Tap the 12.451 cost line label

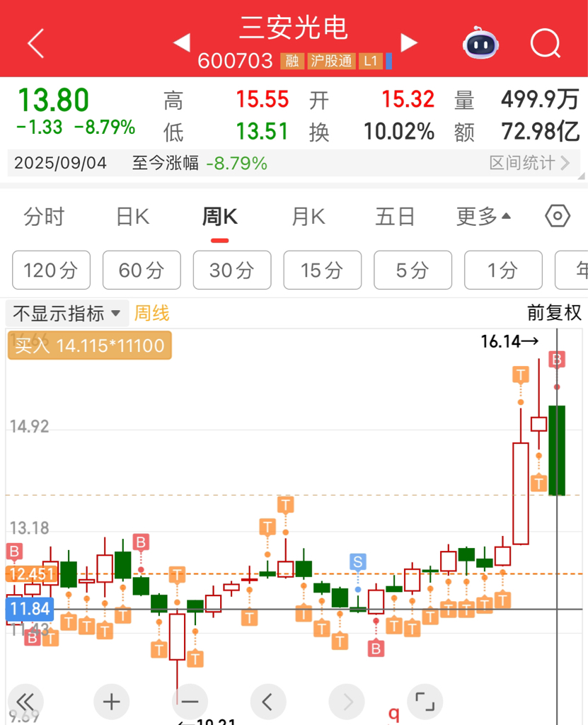click(32, 574)
